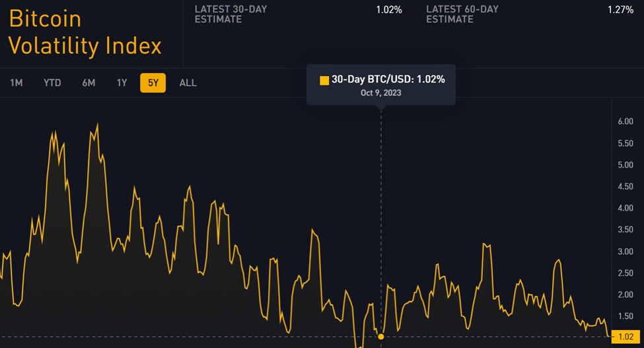Click the 1.27% 60-day estimate value
Viewport: 644px width, 348px height.
coord(621,9)
